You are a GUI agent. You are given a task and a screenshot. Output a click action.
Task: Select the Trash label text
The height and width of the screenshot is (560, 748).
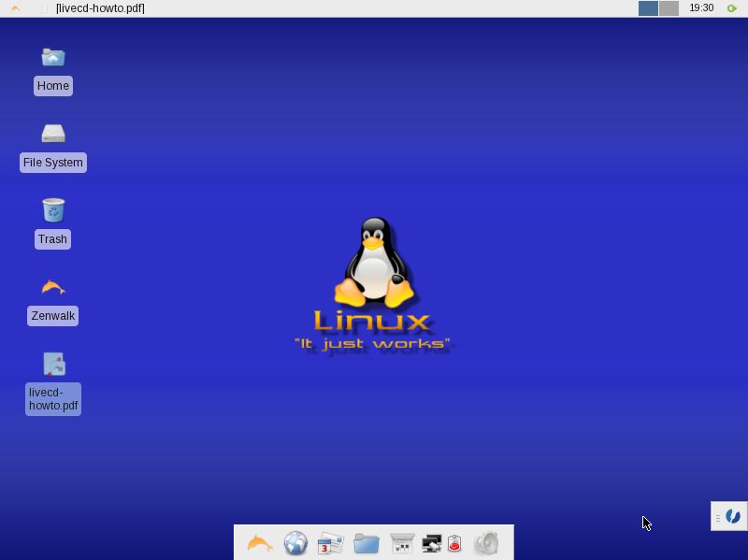pyautogui.click(x=52, y=239)
